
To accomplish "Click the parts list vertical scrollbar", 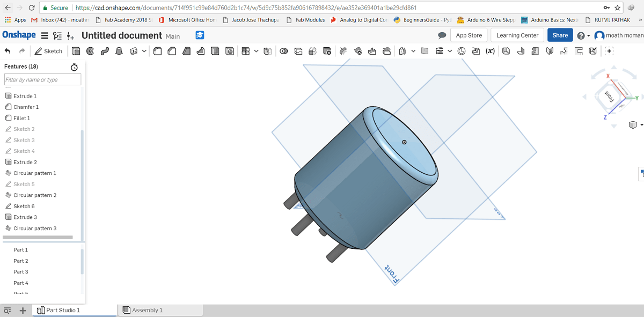I will point(82,262).
